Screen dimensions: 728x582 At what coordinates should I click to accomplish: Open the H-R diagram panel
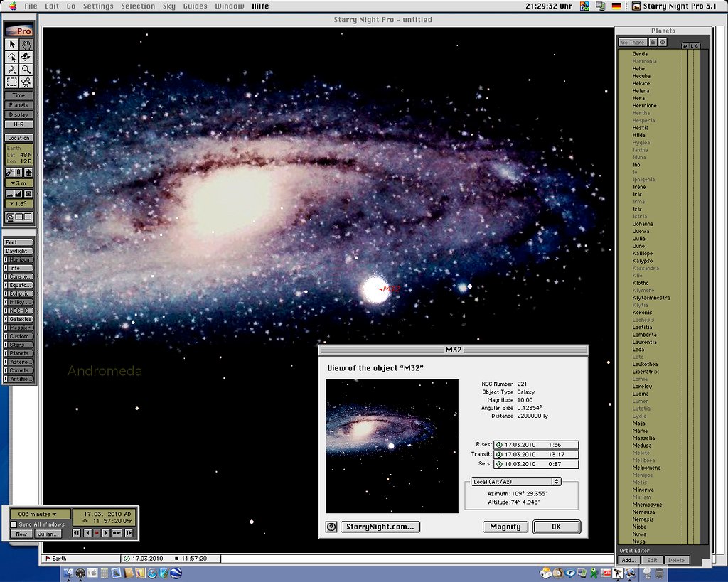[18, 125]
